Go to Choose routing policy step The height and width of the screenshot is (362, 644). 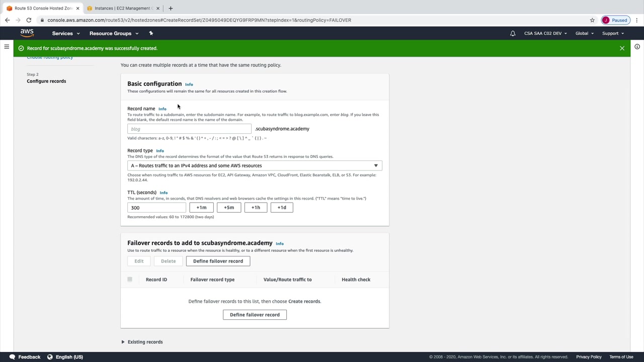click(x=50, y=57)
